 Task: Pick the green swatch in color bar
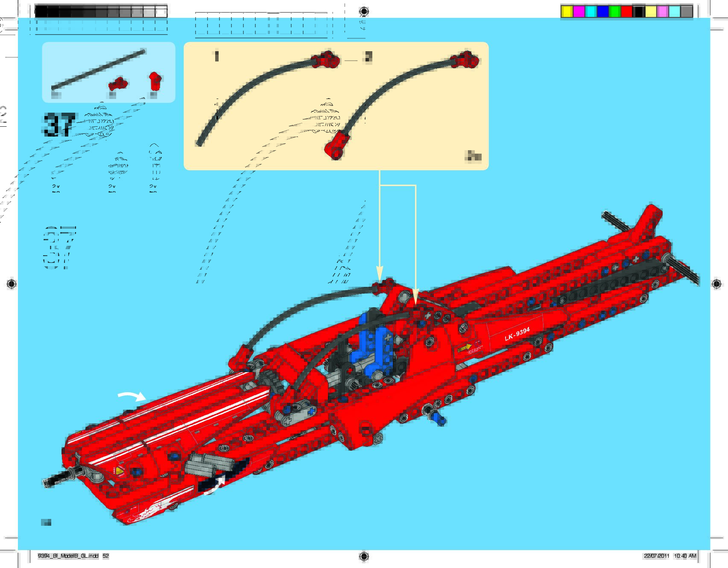pos(614,12)
